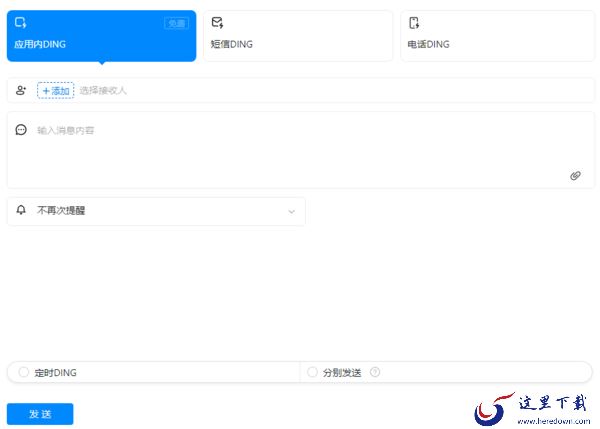Screen dimensions: 600x429
Task: Click the SMS envelope icon
Action: pyautogui.click(x=217, y=23)
